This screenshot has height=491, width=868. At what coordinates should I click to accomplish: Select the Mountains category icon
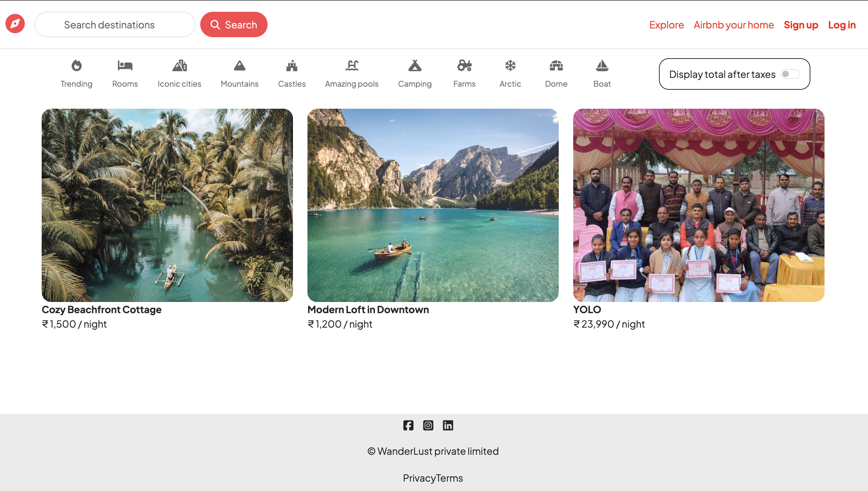point(240,66)
